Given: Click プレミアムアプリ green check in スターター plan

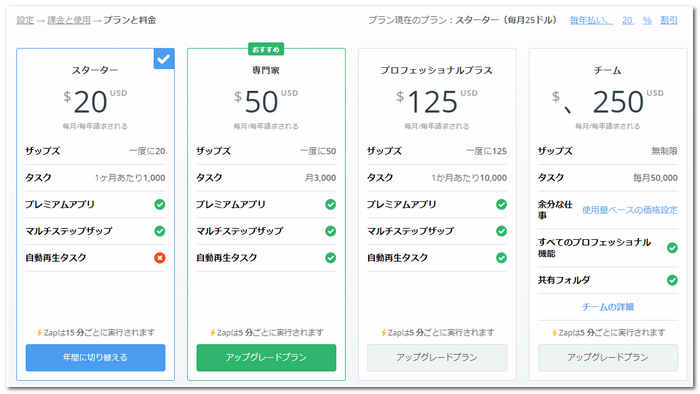Looking at the screenshot, I should point(160,204).
